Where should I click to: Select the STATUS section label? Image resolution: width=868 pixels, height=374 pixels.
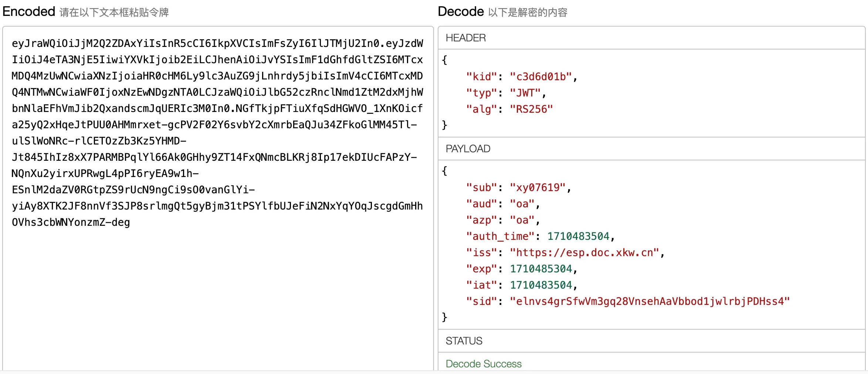464,341
